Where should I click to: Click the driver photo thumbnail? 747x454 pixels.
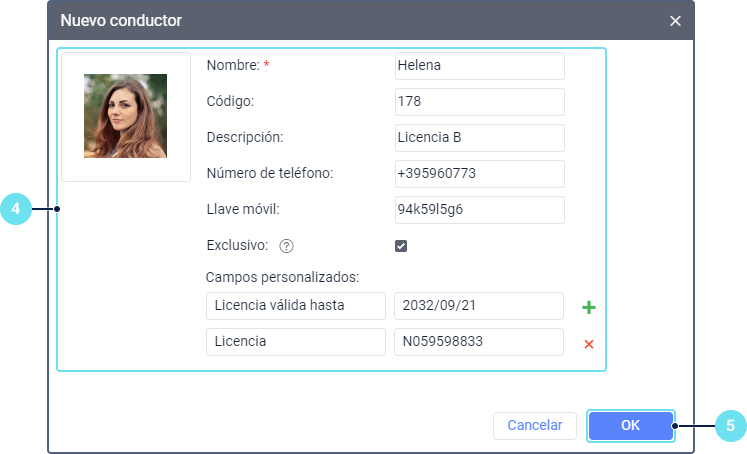(x=125, y=116)
